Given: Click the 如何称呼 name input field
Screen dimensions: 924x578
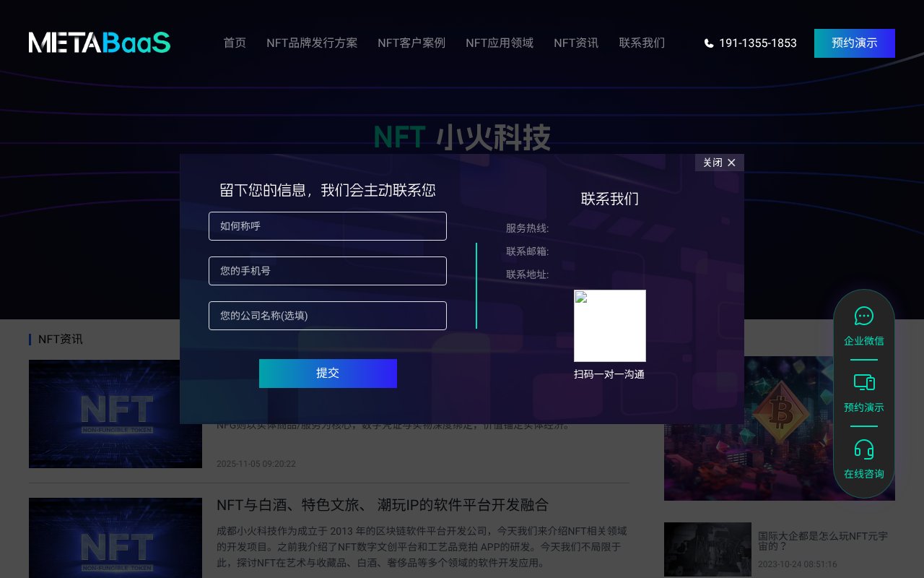Looking at the screenshot, I should point(328,226).
